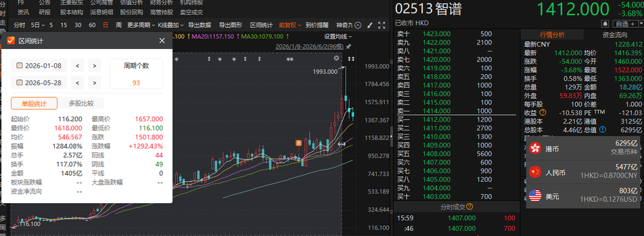Viewport: 644px width, 236px height.
Task: Click the 收益 help question icon
Action: point(543,113)
